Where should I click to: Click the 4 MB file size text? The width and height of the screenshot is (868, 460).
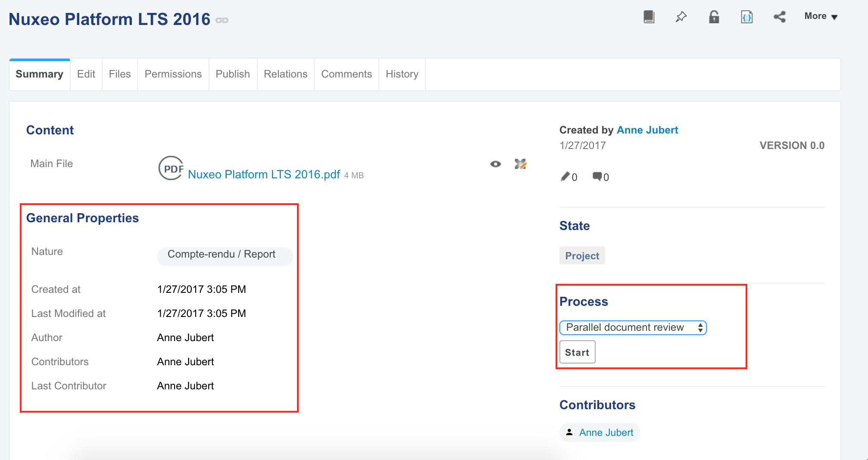coord(354,175)
